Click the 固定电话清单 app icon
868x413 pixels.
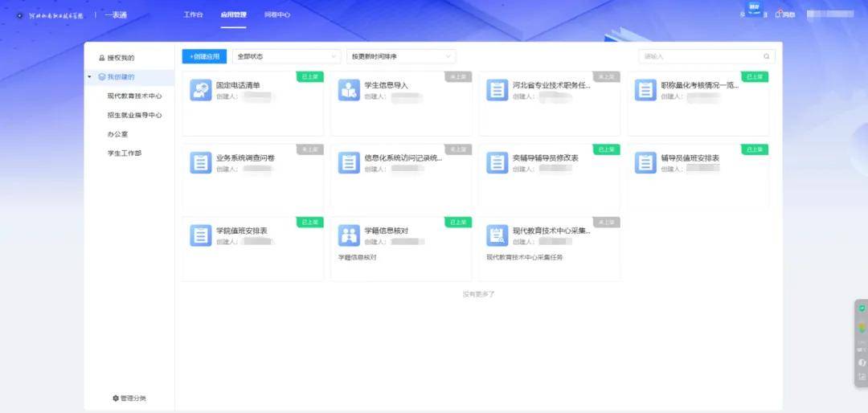pos(200,90)
